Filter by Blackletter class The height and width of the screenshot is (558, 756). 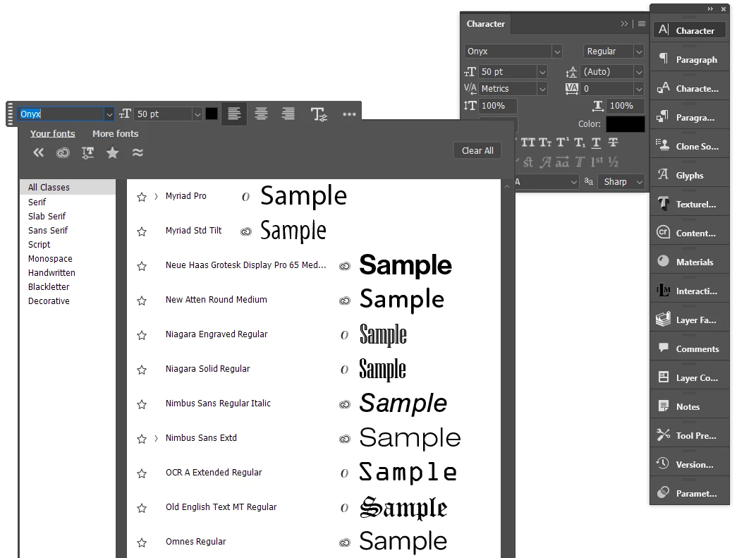coord(49,286)
